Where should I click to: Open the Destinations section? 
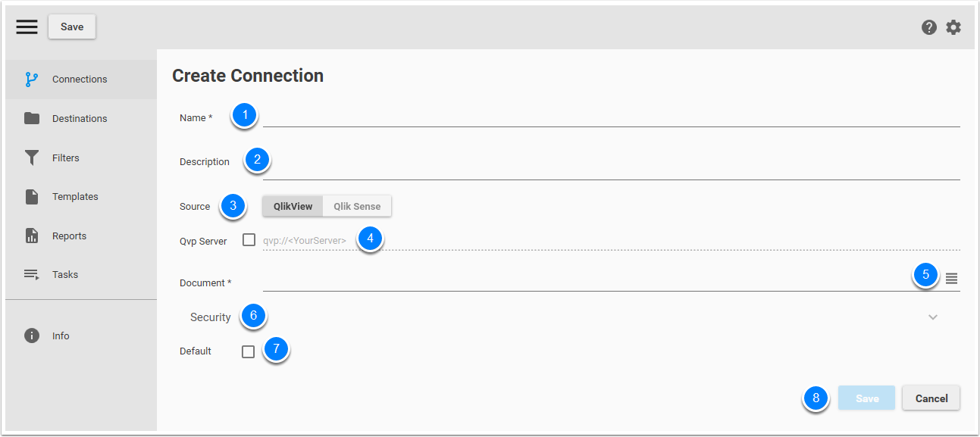31,118
